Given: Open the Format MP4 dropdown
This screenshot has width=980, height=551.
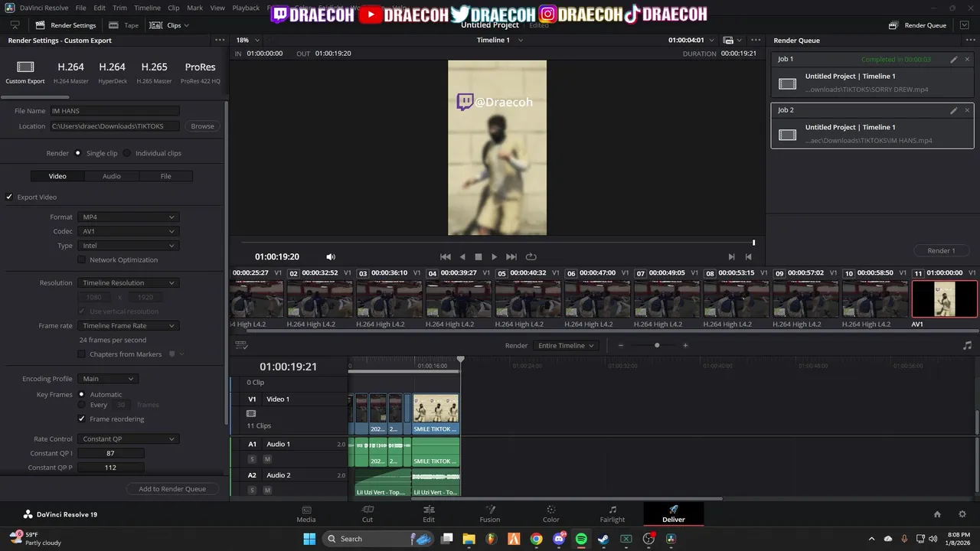Looking at the screenshot, I should [x=128, y=217].
